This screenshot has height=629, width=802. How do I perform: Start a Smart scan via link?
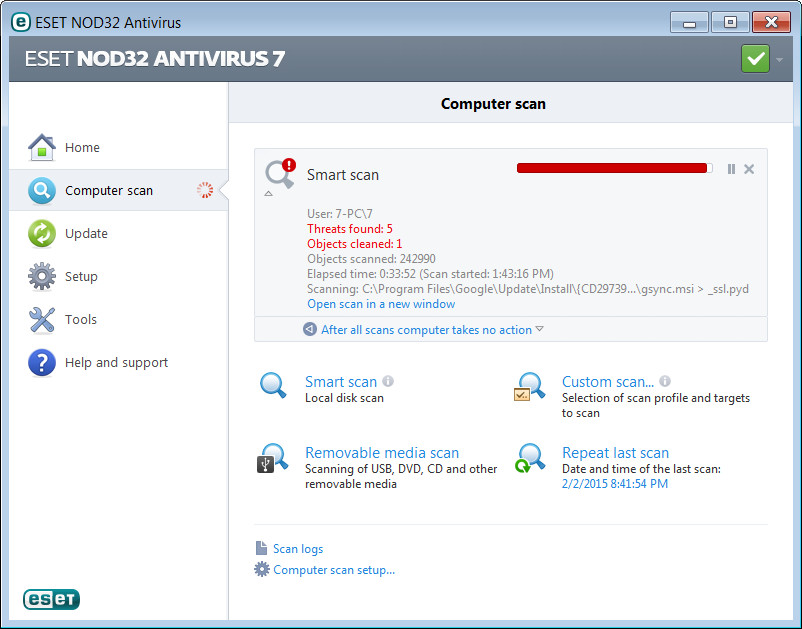(x=341, y=381)
